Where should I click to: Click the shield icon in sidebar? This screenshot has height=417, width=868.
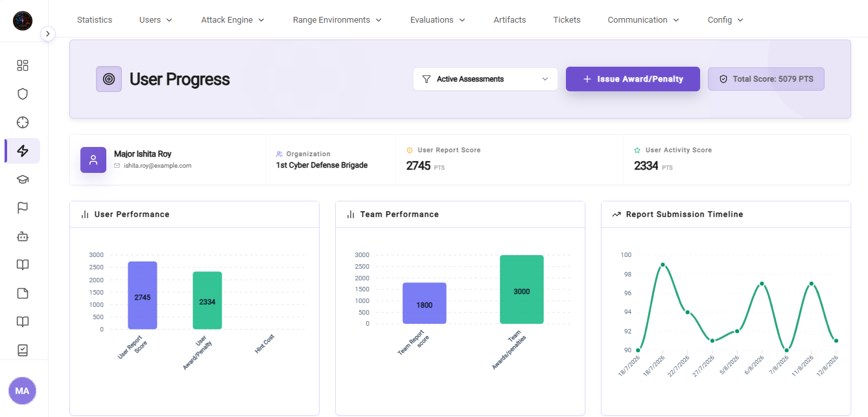tap(23, 94)
